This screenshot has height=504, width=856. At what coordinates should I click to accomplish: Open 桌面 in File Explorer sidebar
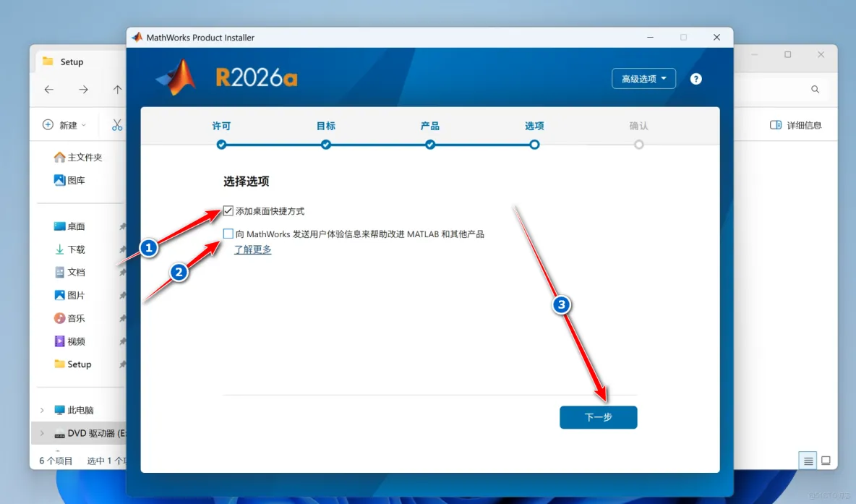[x=69, y=226]
